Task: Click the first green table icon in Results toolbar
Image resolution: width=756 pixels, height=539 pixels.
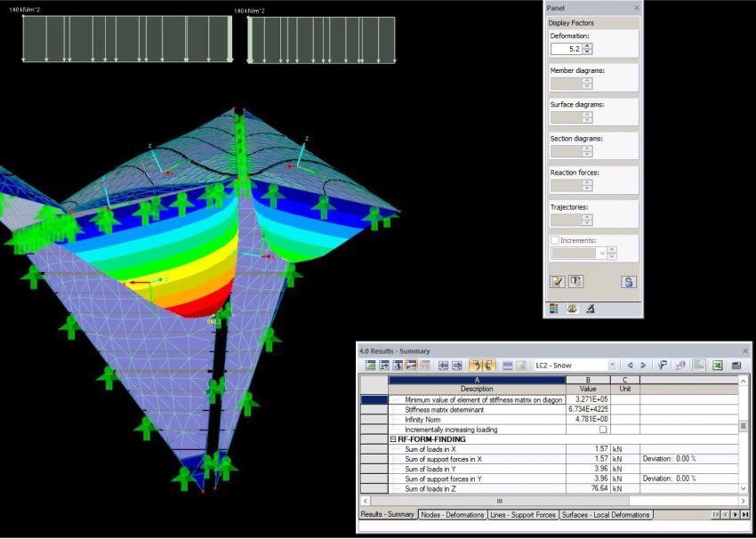Action: tap(370, 366)
